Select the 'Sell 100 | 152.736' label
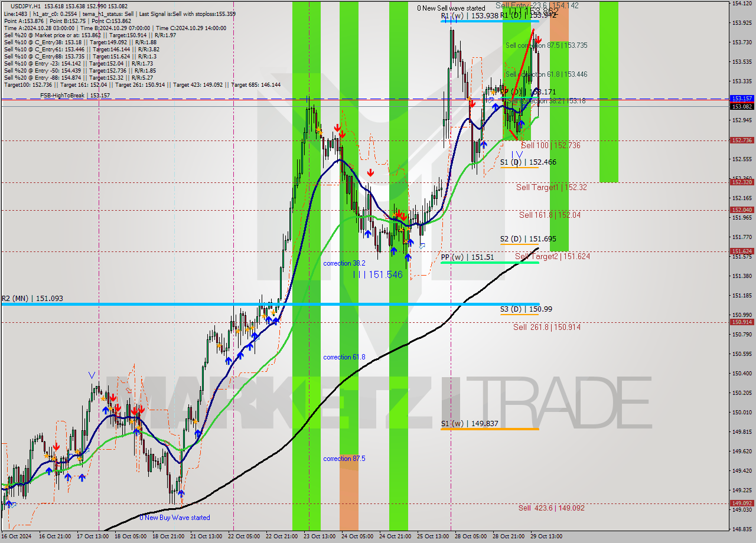 click(550, 145)
